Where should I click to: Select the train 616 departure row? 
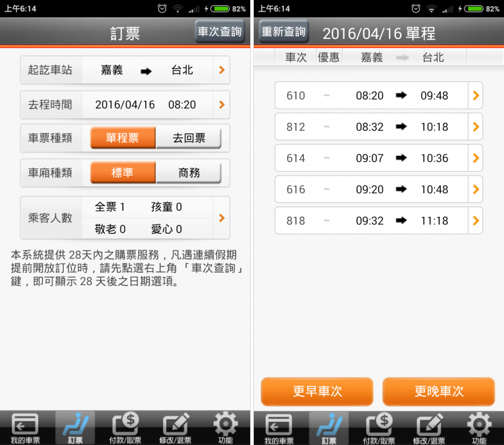[378, 189]
